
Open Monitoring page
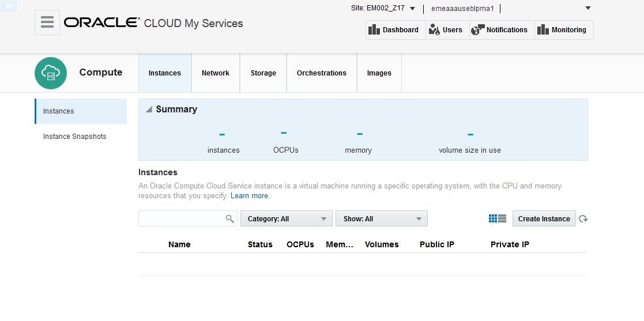(x=564, y=30)
